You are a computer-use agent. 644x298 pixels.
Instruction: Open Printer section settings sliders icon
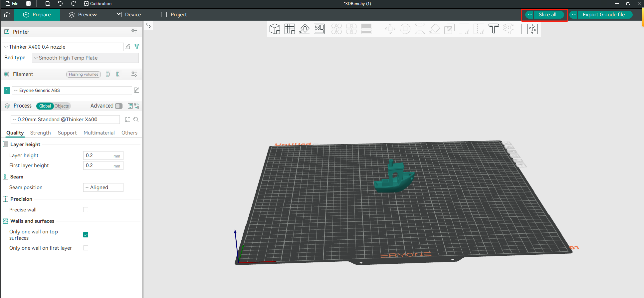134,32
